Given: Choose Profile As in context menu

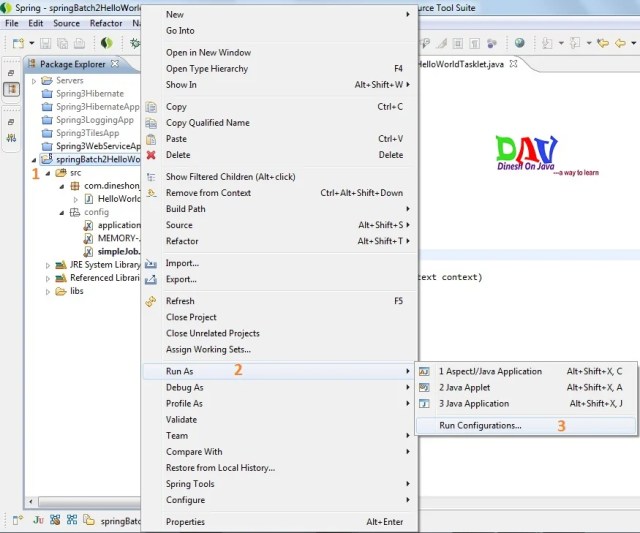Looking at the screenshot, I should click(x=279, y=404).
